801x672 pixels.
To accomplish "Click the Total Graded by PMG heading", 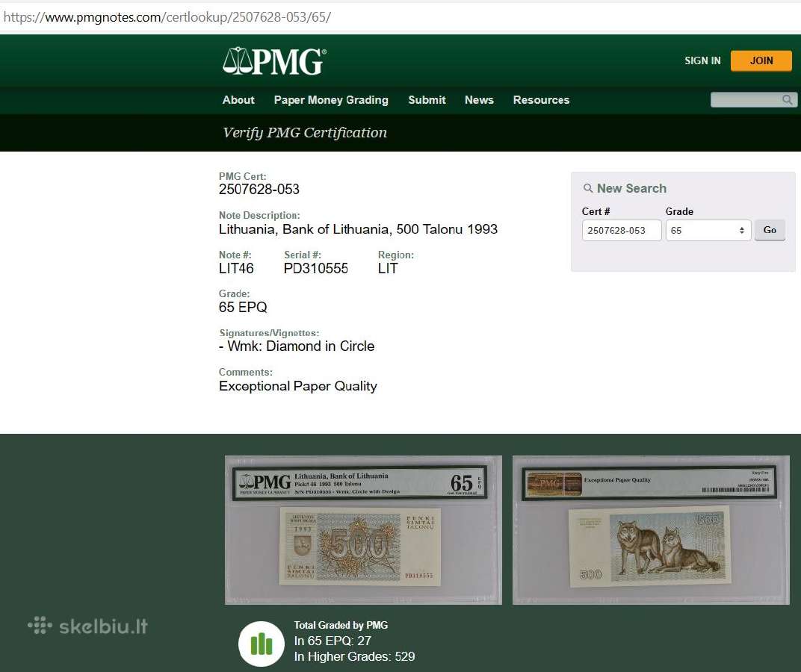I will click(x=341, y=625).
